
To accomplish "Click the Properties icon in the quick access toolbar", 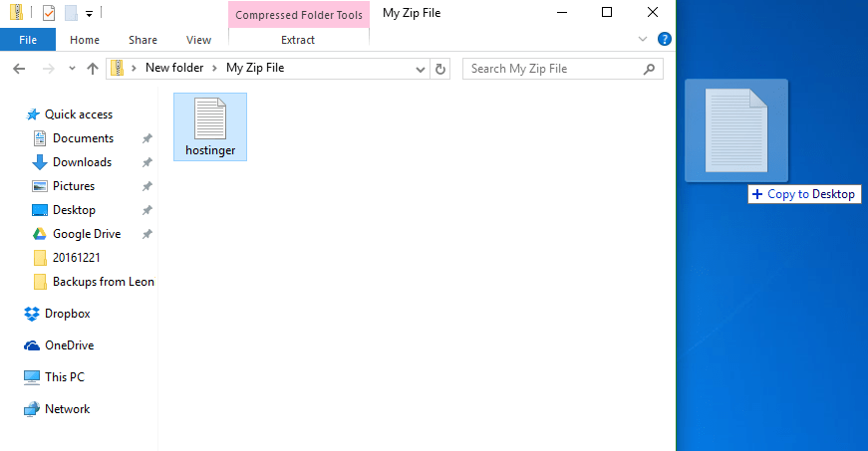I will [49, 13].
